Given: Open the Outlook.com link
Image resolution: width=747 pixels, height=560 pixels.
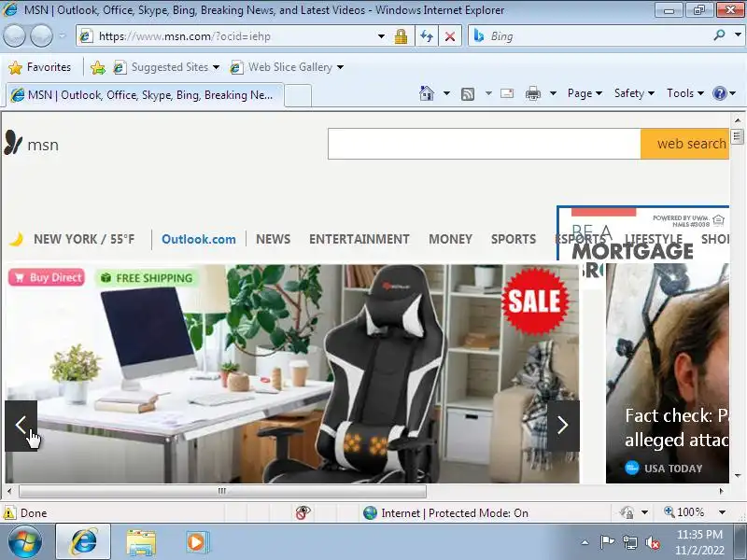Looking at the screenshot, I should tap(199, 239).
